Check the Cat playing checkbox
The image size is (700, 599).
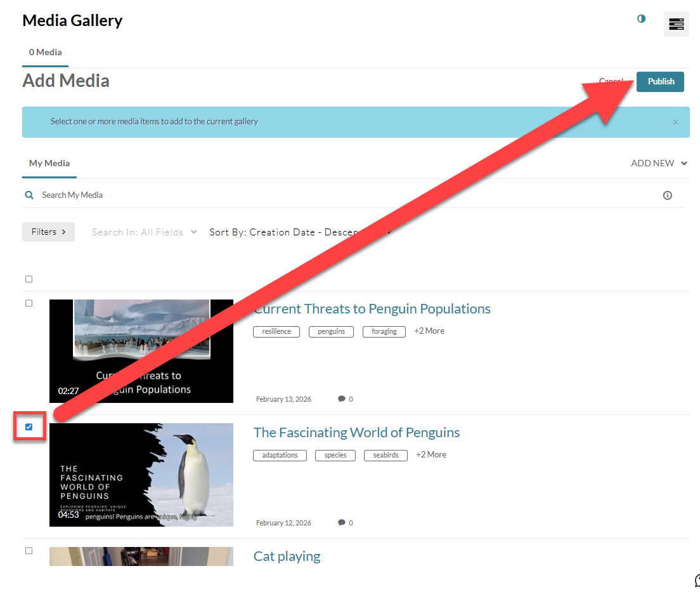[x=29, y=551]
